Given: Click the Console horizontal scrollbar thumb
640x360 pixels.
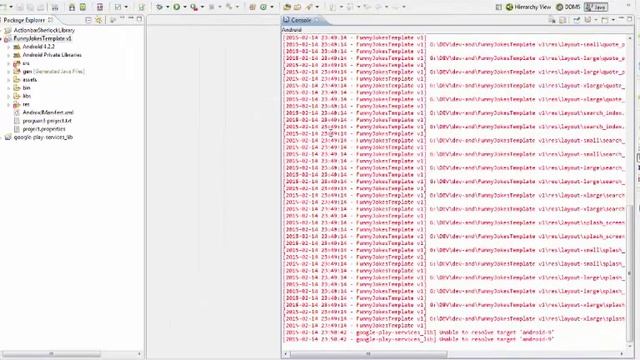Looking at the screenshot, I should [x=369, y=354].
